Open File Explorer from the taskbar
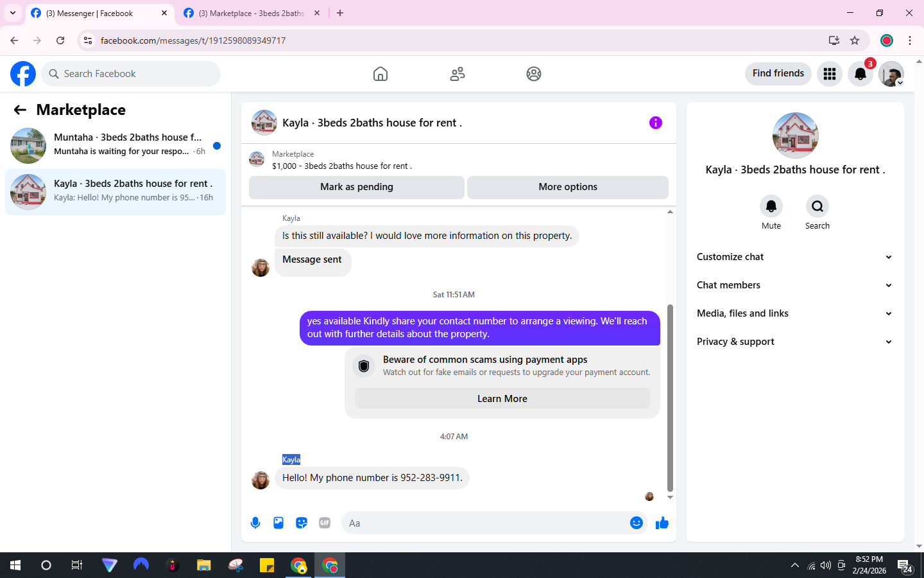Screen dimensions: 924x578 (x=204, y=565)
